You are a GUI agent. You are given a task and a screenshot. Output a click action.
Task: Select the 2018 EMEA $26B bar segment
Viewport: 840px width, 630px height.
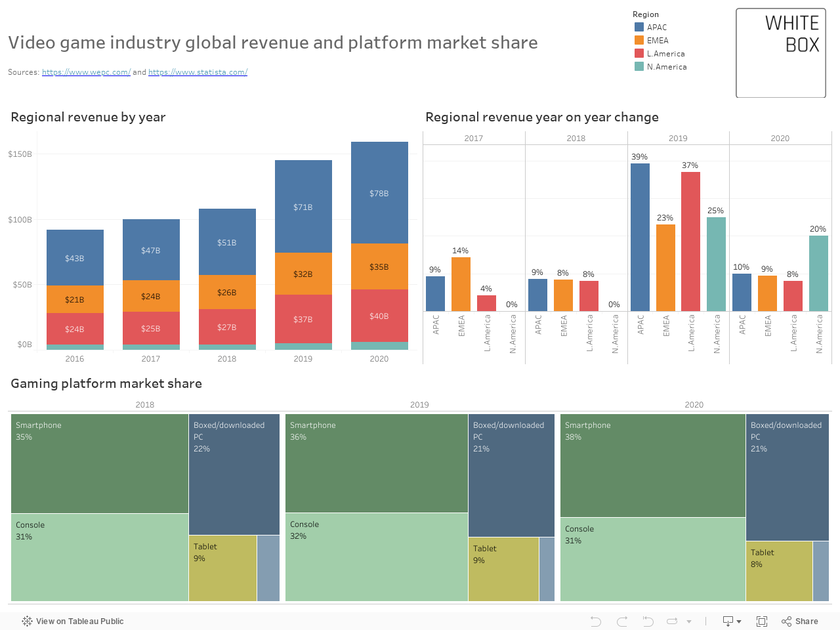[x=227, y=292]
